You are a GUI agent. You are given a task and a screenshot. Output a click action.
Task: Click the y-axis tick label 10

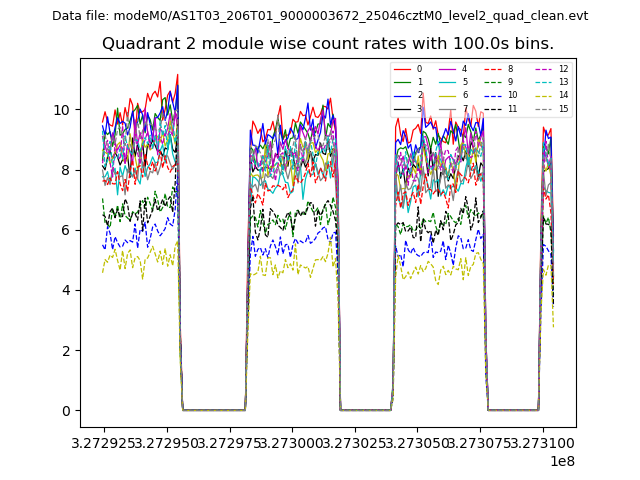click(62, 110)
